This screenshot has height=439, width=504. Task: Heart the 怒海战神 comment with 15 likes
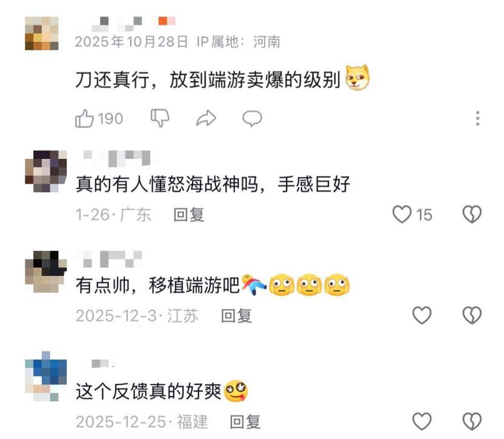pyautogui.click(x=402, y=215)
